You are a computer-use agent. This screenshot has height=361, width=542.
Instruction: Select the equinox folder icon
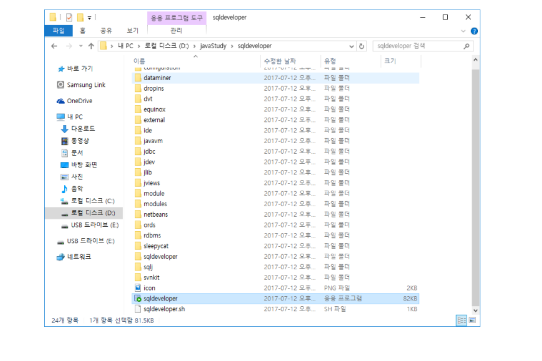[138, 109]
